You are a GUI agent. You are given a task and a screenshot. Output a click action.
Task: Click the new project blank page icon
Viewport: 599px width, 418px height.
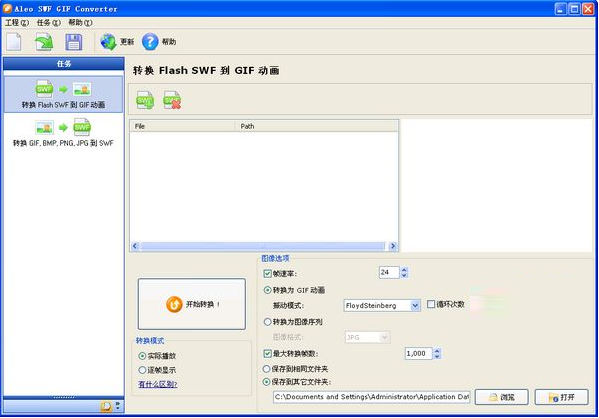click(14, 42)
